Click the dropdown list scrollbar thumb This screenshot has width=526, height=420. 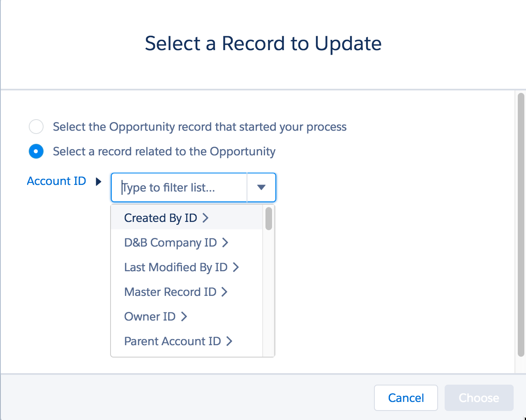[x=269, y=219]
